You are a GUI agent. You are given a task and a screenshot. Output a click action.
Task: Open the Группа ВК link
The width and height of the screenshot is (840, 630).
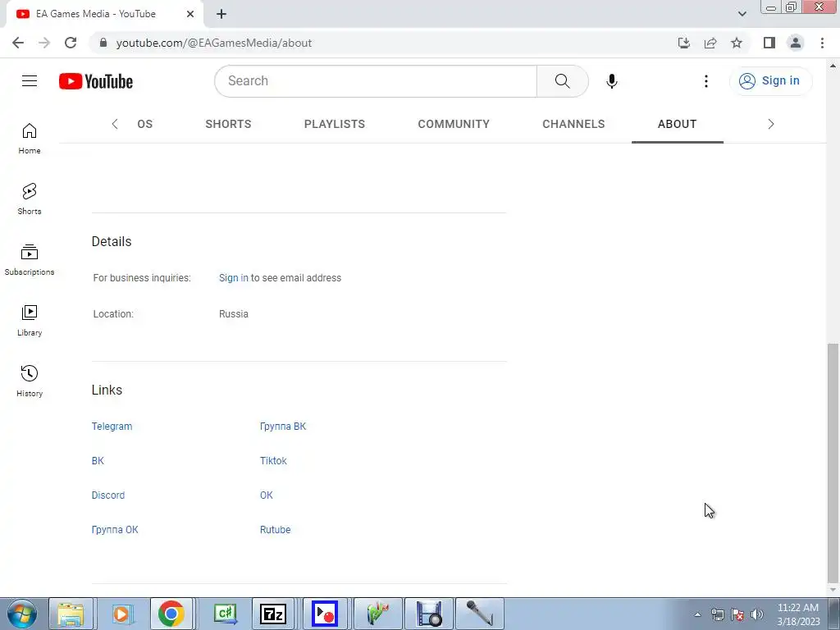click(x=283, y=427)
